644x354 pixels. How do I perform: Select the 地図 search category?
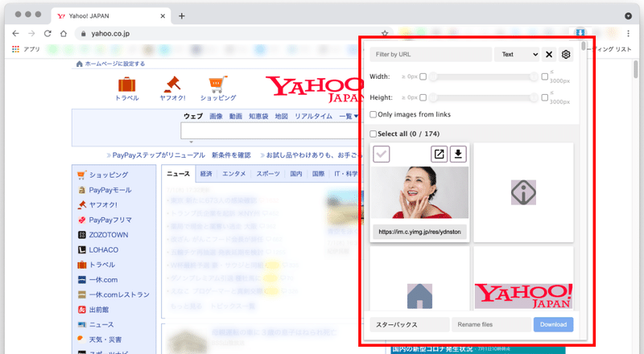coord(281,116)
